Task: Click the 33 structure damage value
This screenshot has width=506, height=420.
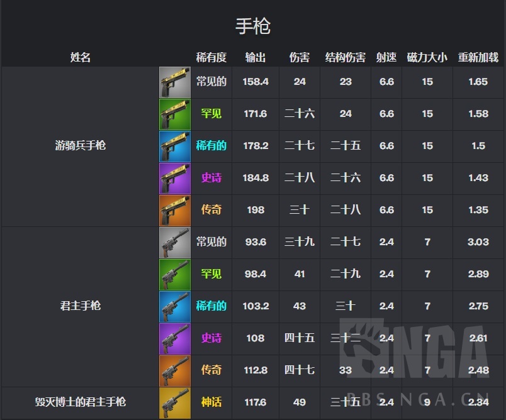Action: [x=346, y=370]
